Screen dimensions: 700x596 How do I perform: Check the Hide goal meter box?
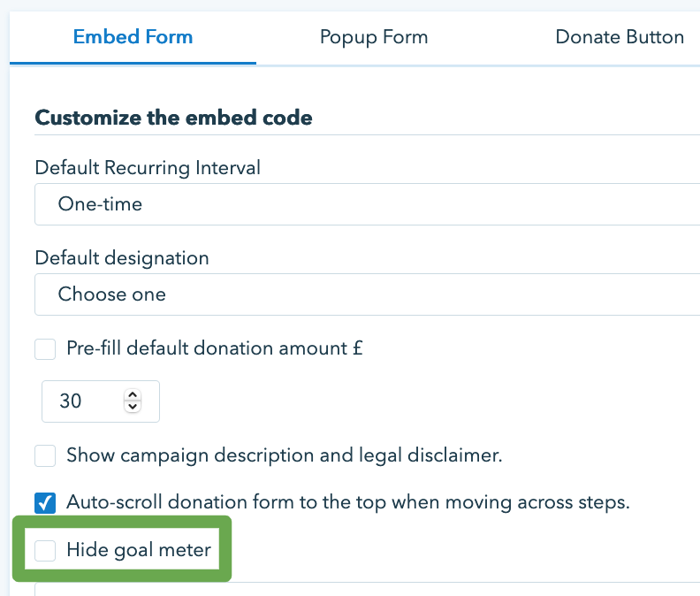(x=45, y=551)
